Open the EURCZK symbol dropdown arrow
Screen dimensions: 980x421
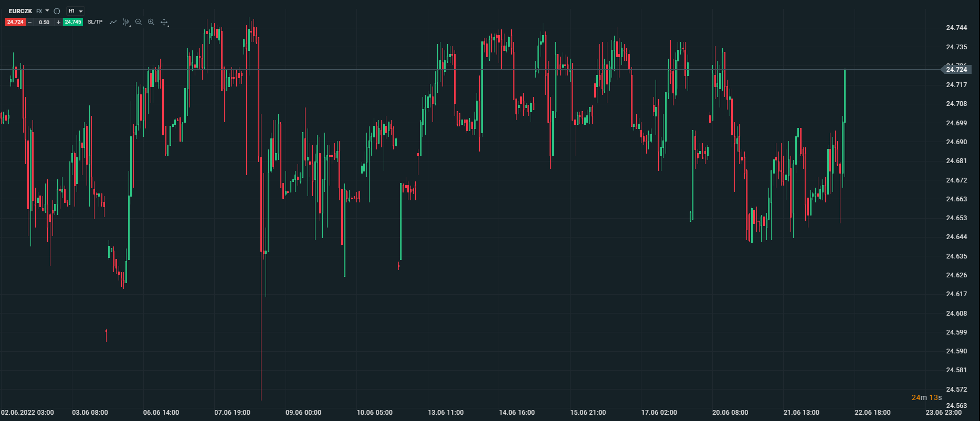(x=47, y=10)
